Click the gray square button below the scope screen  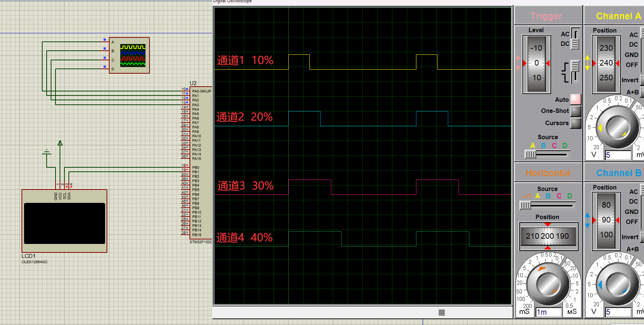click(x=442, y=312)
